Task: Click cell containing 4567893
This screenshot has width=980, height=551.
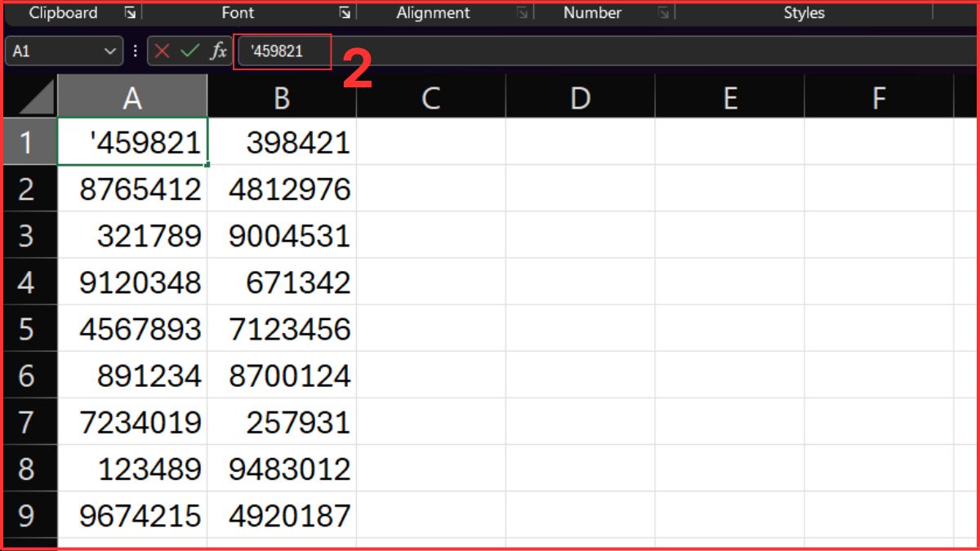Action: pos(132,328)
